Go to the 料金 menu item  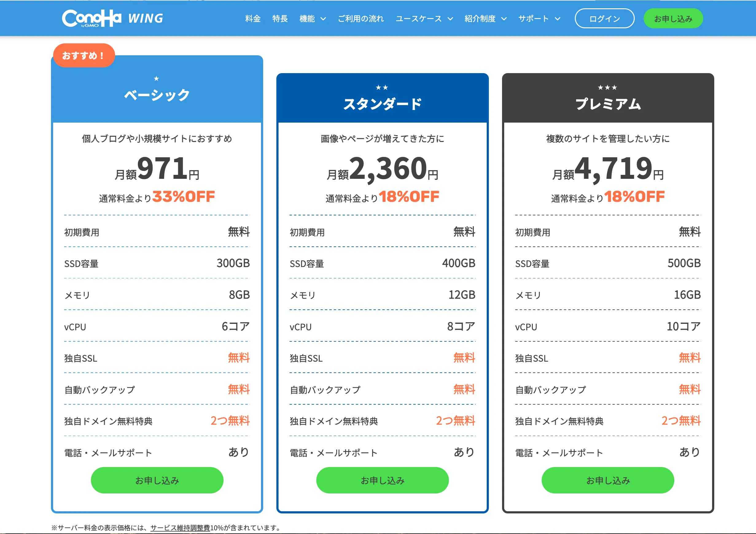coord(253,19)
